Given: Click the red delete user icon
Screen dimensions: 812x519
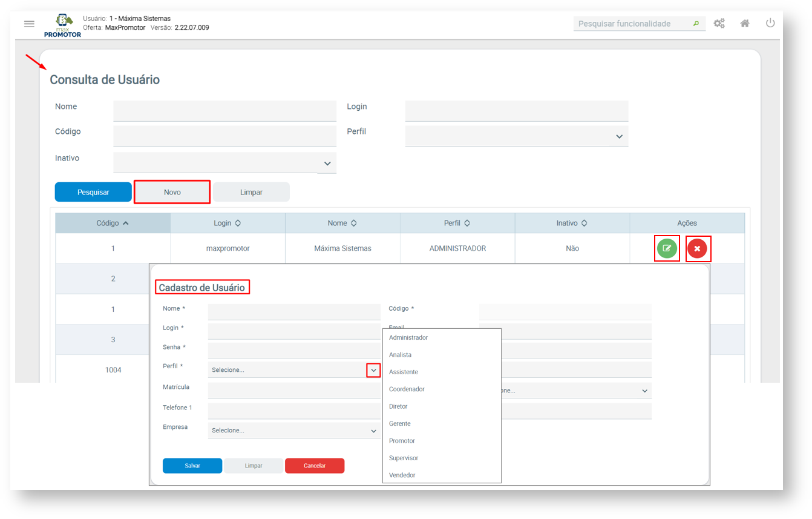Looking at the screenshot, I should (x=698, y=249).
